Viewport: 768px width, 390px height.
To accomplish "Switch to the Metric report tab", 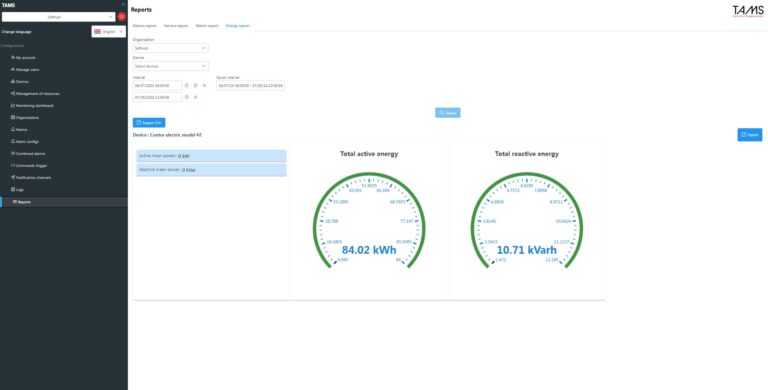I will (x=207, y=25).
